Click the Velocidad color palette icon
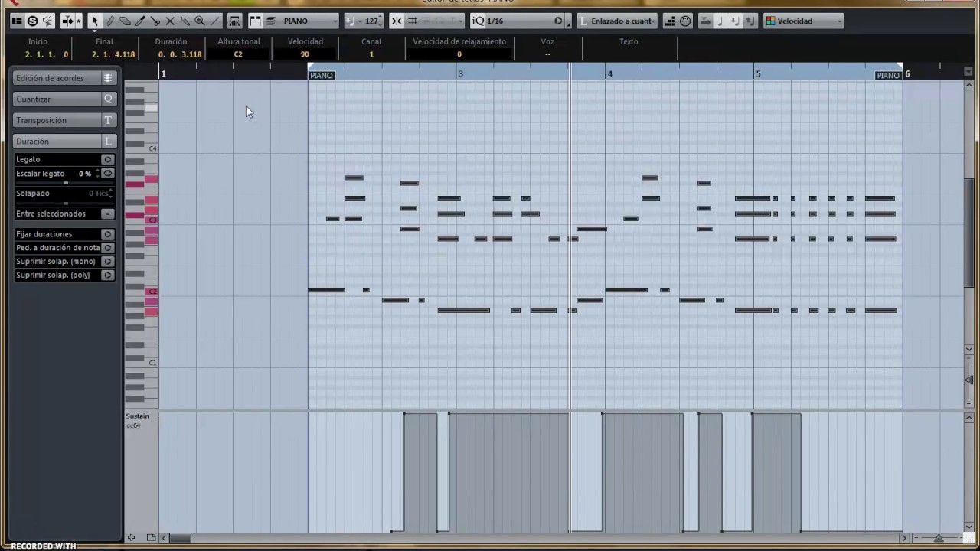 770,21
